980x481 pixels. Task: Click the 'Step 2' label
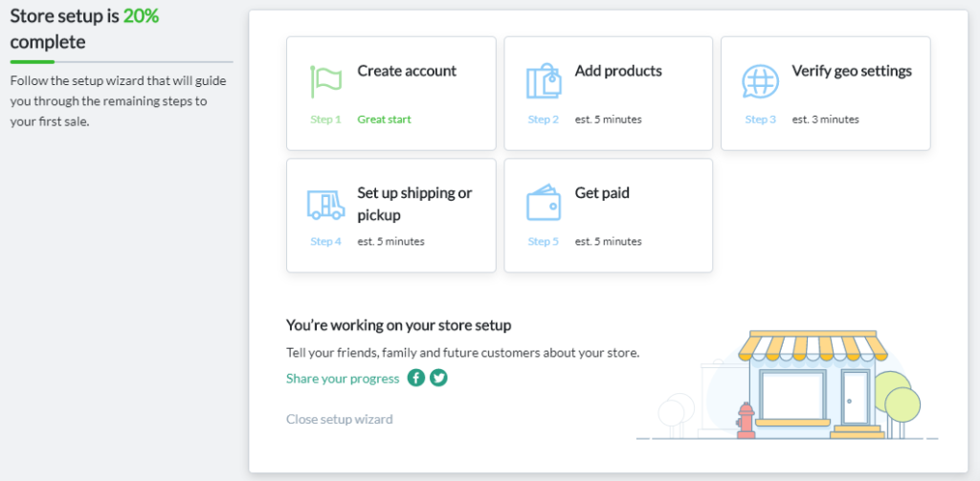pos(544,120)
